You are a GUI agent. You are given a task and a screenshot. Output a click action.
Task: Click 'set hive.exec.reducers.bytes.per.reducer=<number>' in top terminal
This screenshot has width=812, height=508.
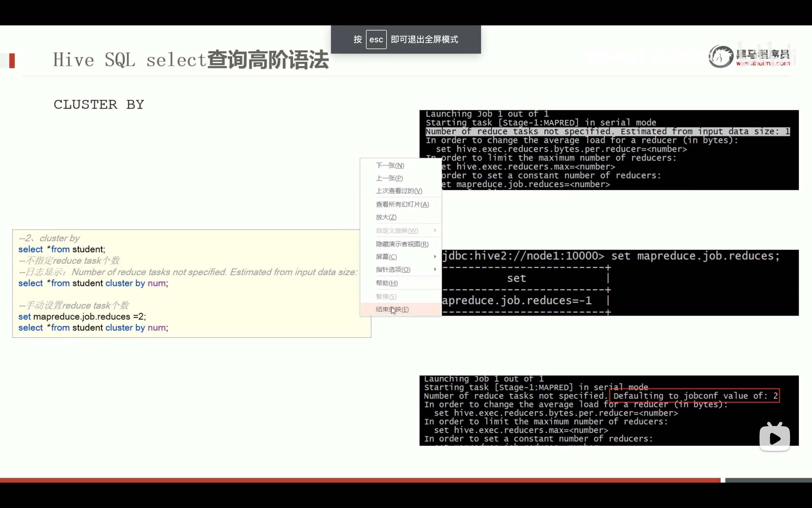click(561, 149)
